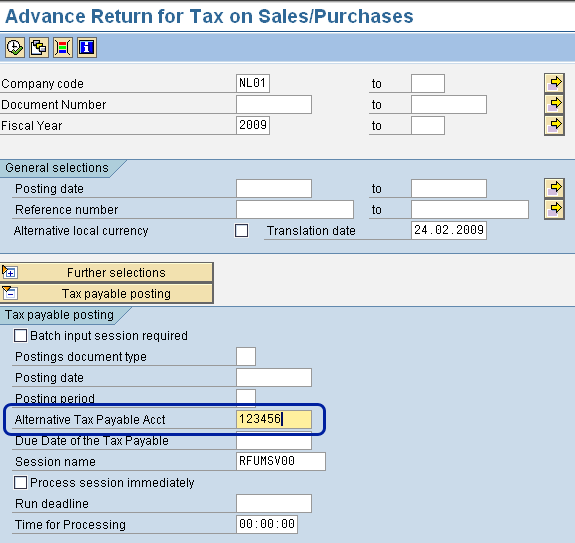
Task: Check Process session immediately option
Action: [20, 483]
